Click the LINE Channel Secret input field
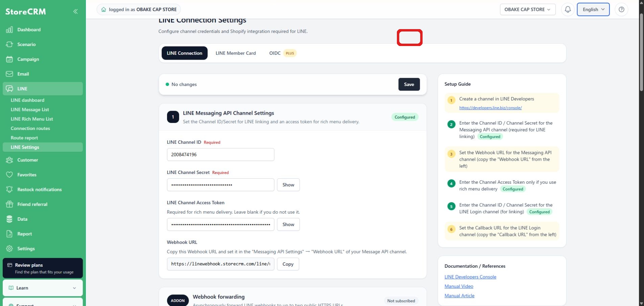The height and width of the screenshot is (306, 644). (x=220, y=185)
